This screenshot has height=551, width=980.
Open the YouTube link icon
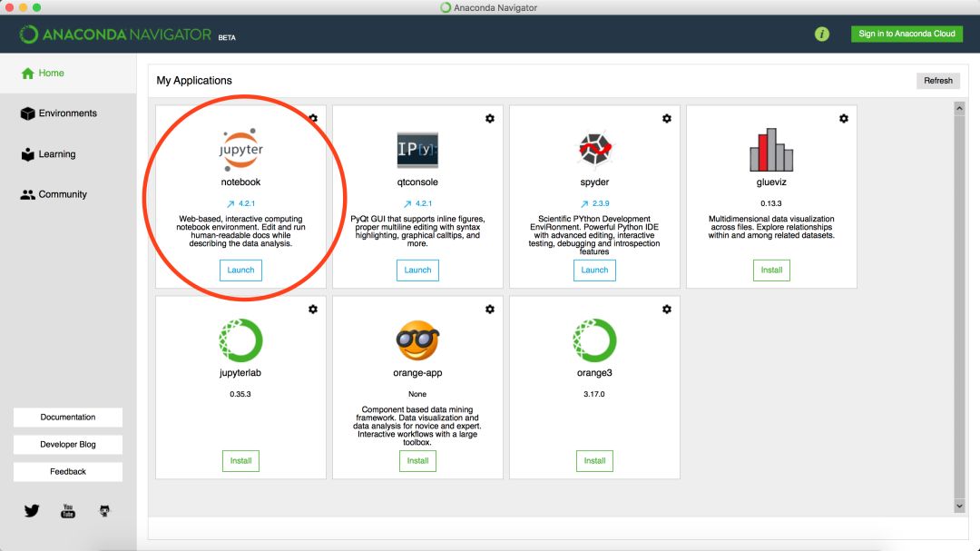[x=68, y=511]
